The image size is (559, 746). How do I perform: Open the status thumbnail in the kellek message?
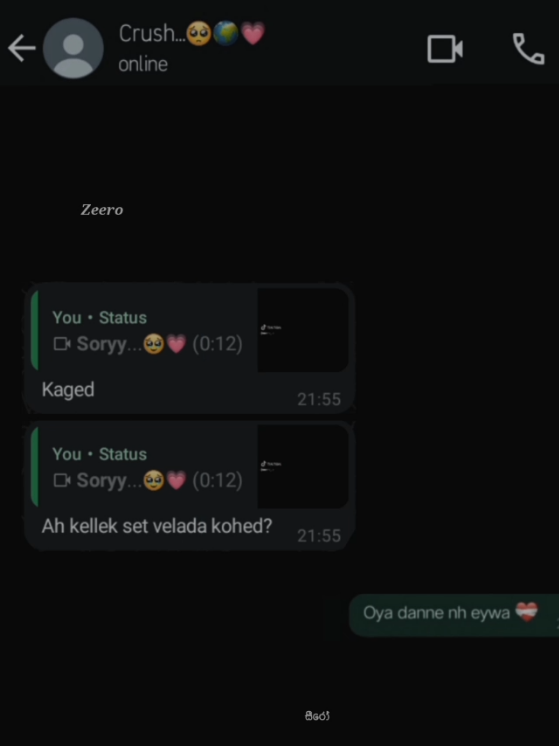pos(303,466)
